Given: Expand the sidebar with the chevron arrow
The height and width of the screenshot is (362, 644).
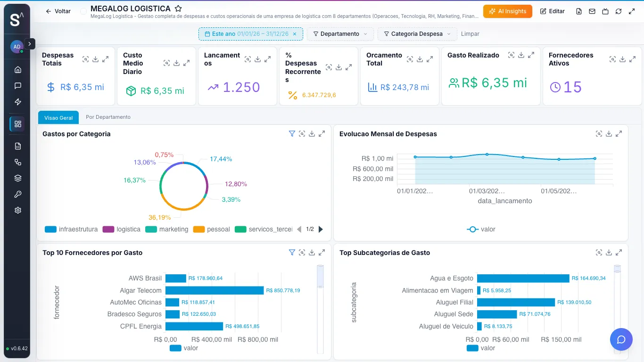Looking at the screenshot, I should point(30,44).
